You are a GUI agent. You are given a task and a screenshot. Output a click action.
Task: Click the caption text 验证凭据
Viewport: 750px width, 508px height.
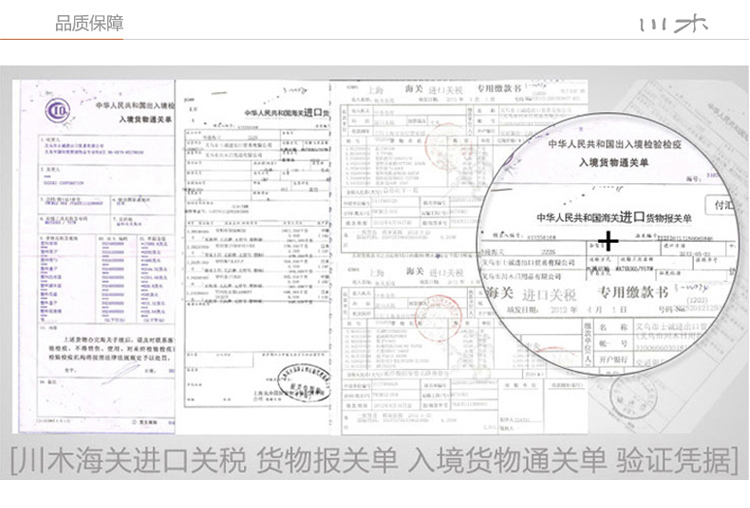point(673,460)
